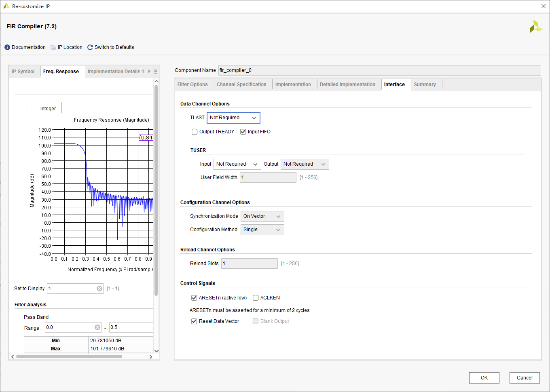Clear the Pass Band Range start field

97,327
